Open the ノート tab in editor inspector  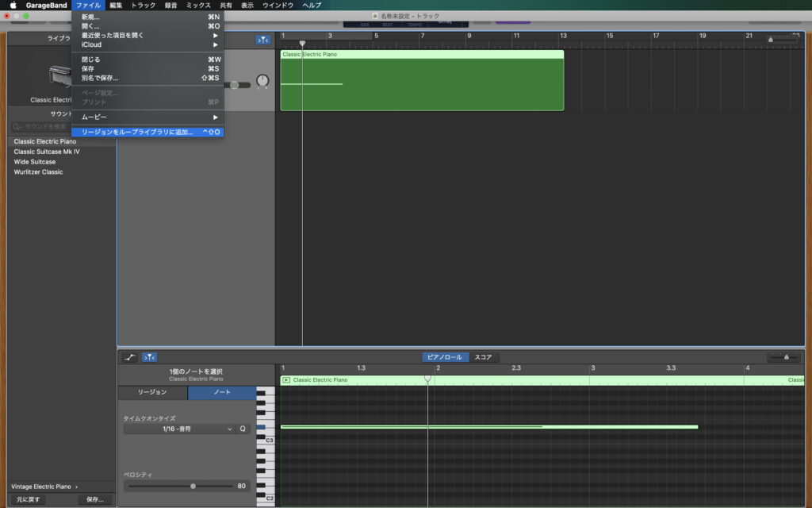(x=222, y=392)
